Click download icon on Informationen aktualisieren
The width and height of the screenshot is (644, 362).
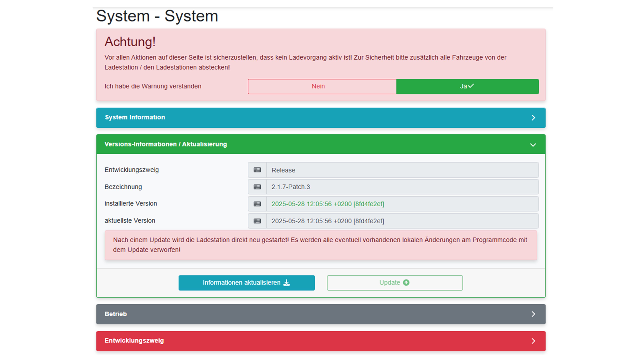tap(287, 283)
